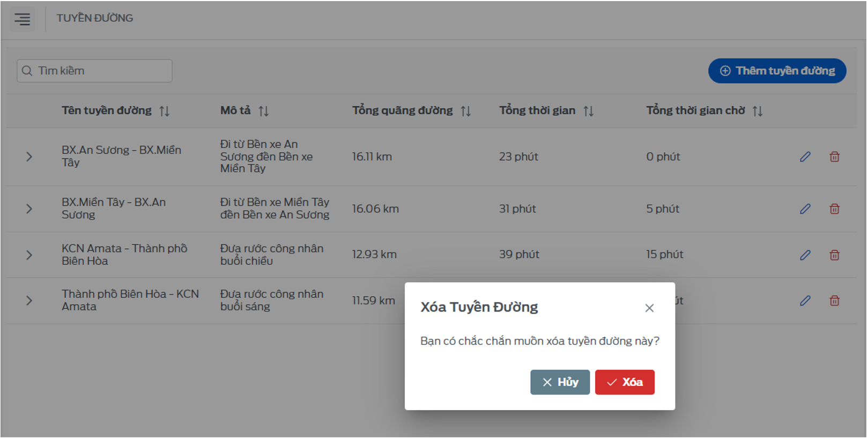
Task: Edit the KCN Amata - Thành phố Biên Hòa route
Action: tap(805, 255)
